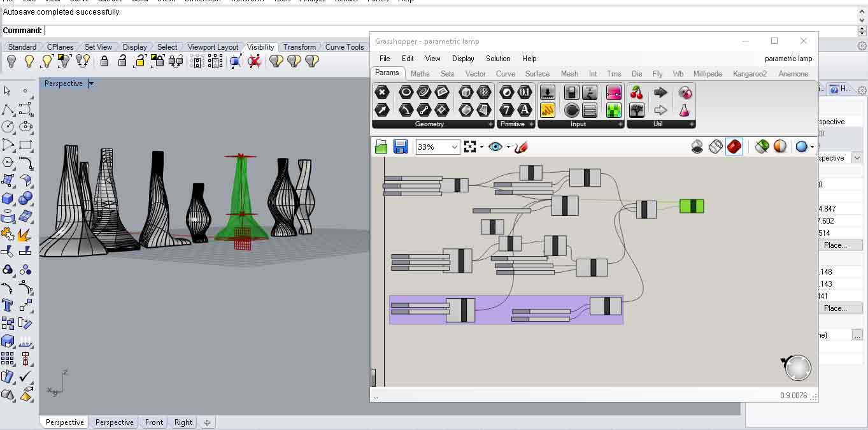
Task: Switch to Maths tab in Grasshopper
Action: point(420,74)
